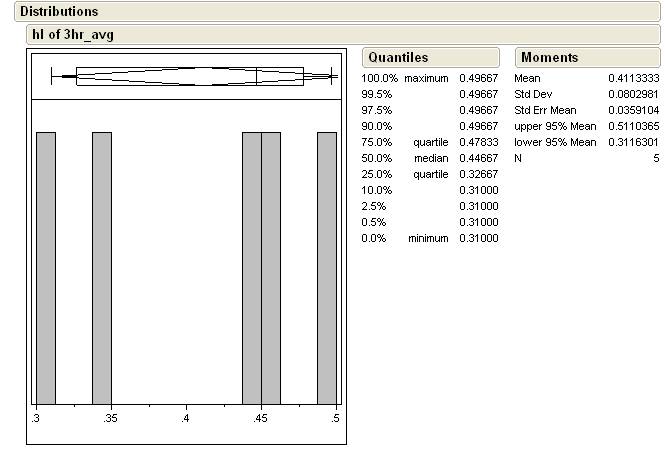
Task: Click the .5 label on the histogram axis
Action: (x=335, y=418)
